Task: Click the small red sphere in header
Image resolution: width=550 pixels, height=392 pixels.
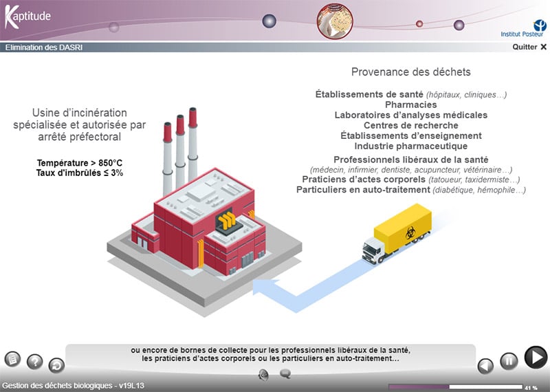Action: point(419,23)
